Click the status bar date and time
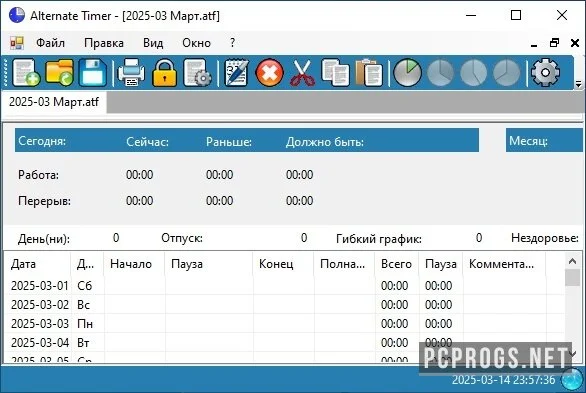This screenshot has width=586, height=393. pos(503,380)
